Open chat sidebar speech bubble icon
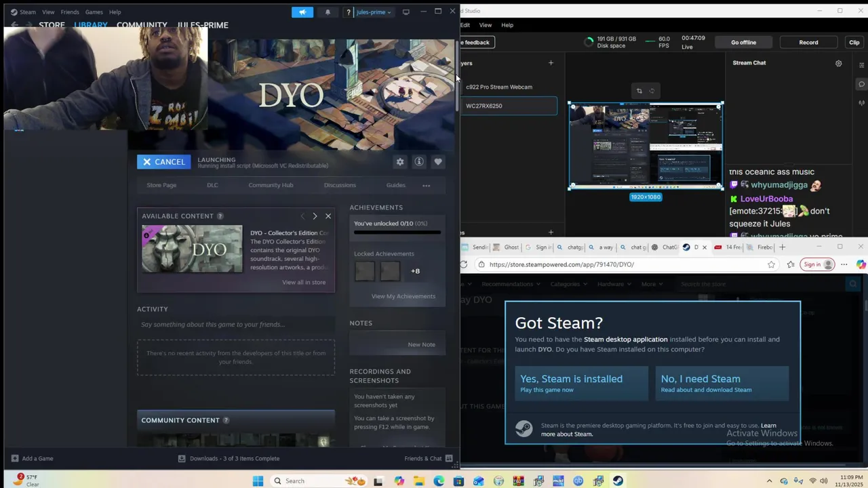 tap(861, 85)
